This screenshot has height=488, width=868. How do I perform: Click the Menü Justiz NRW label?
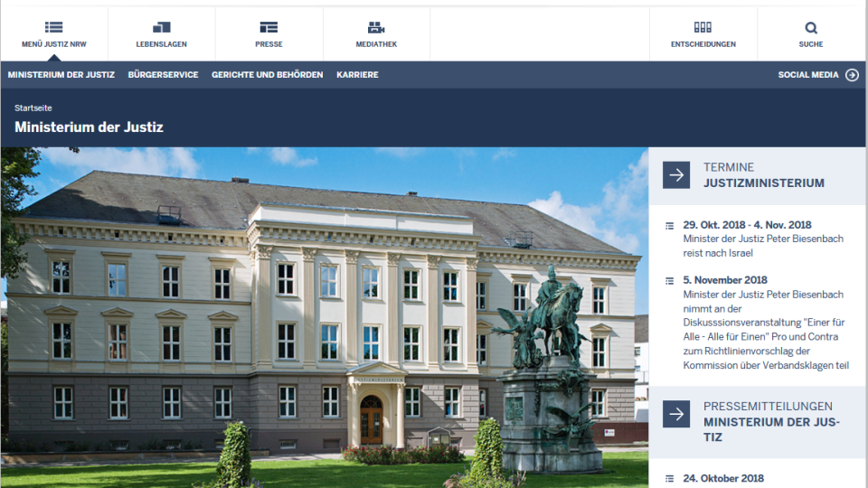pyautogui.click(x=53, y=44)
